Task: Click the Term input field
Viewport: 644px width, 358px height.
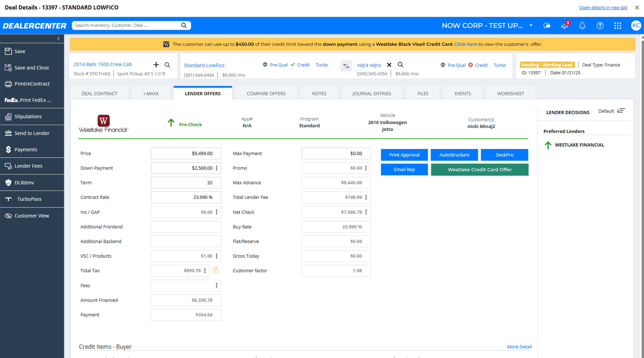Action: pyautogui.click(x=186, y=183)
